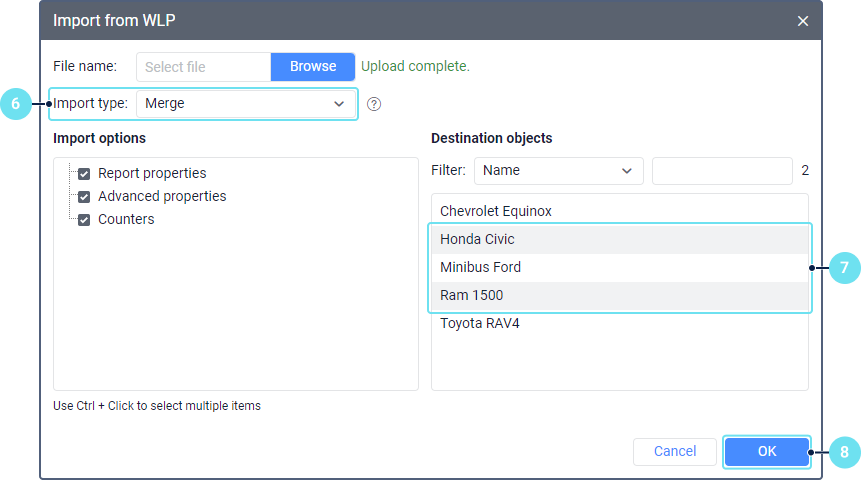Focus the filter search text box

722,171
